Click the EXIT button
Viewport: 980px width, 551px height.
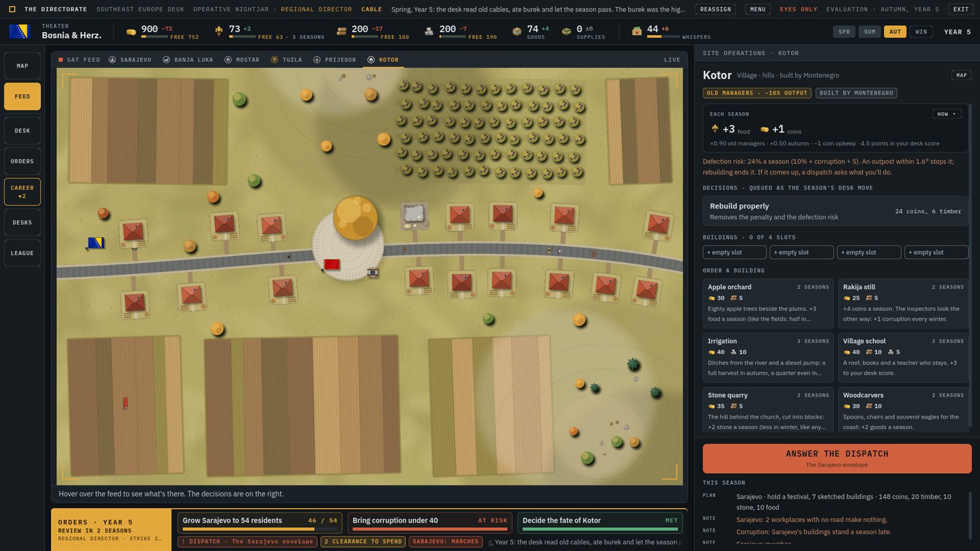pyautogui.click(x=960, y=9)
